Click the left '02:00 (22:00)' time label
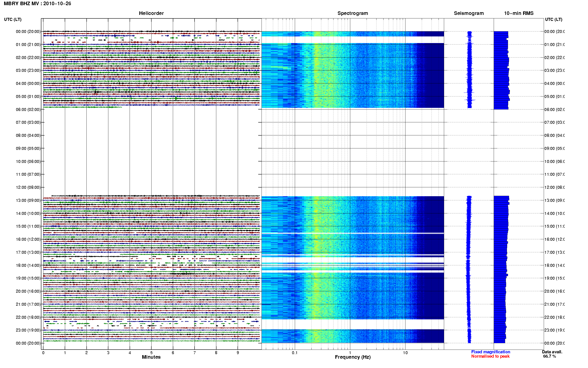 28,58
